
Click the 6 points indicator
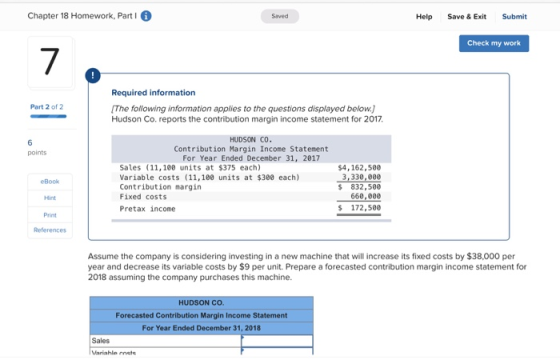[37, 147]
